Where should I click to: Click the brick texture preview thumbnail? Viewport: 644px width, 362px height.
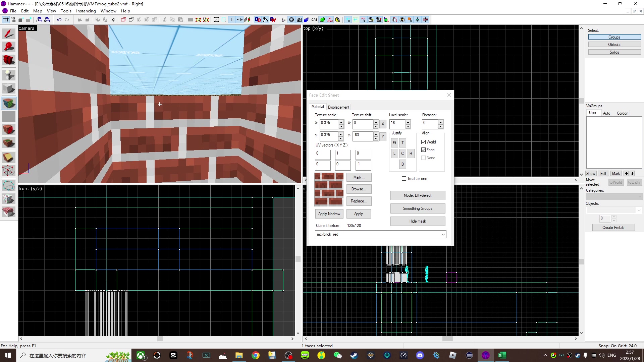[x=329, y=189]
